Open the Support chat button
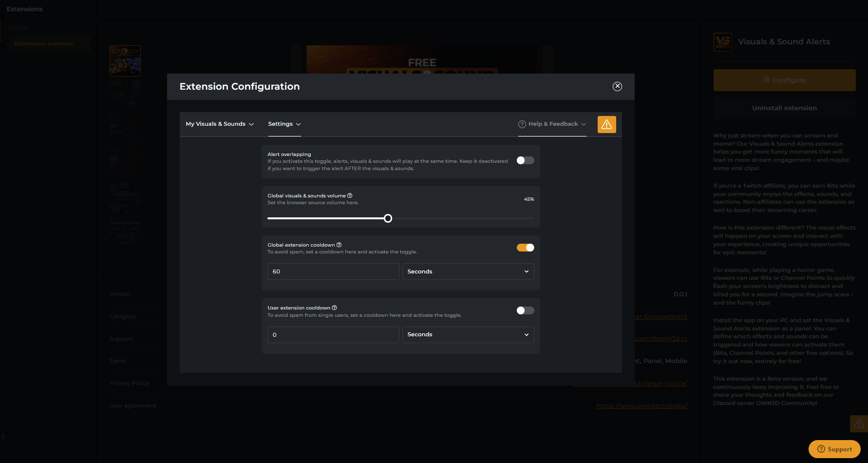Image resolution: width=868 pixels, height=463 pixels. [834, 449]
